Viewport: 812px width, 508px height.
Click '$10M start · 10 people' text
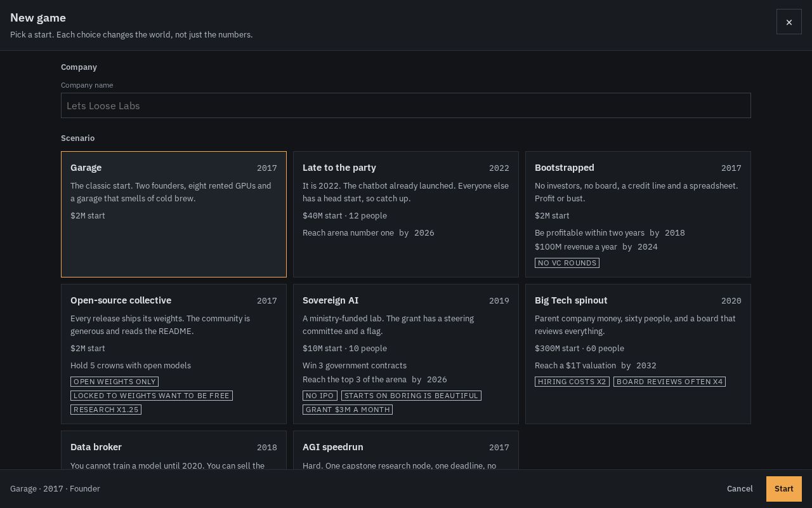pyautogui.click(x=344, y=349)
